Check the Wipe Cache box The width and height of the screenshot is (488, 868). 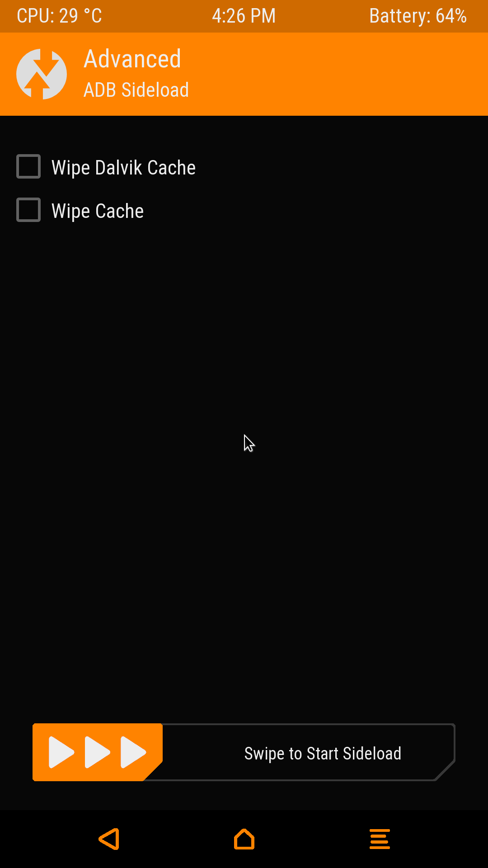click(28, 210)
